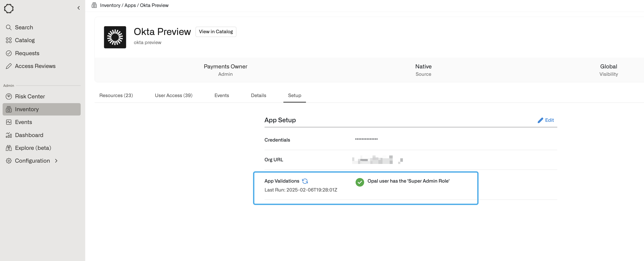
Task: Open admin Events in the sidebar
Action: [23, 122]
